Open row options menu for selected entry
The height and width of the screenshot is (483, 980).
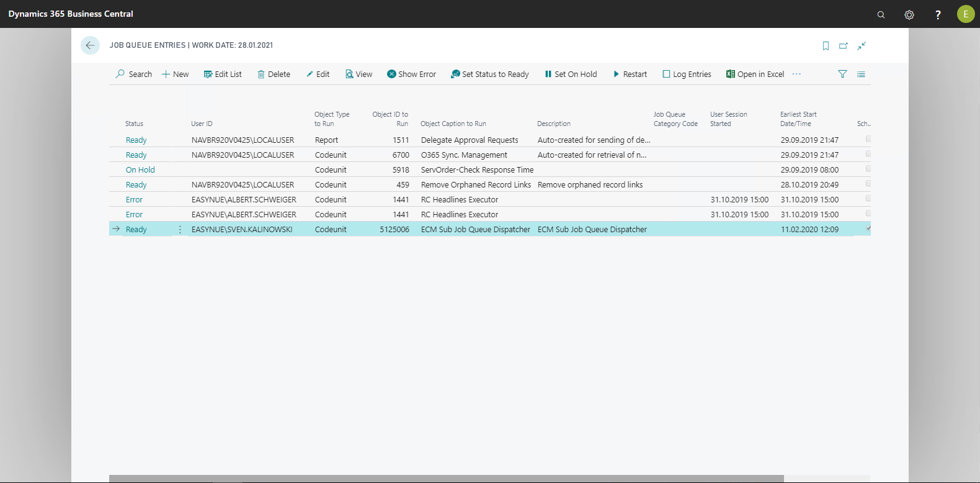tap(180, 230)
